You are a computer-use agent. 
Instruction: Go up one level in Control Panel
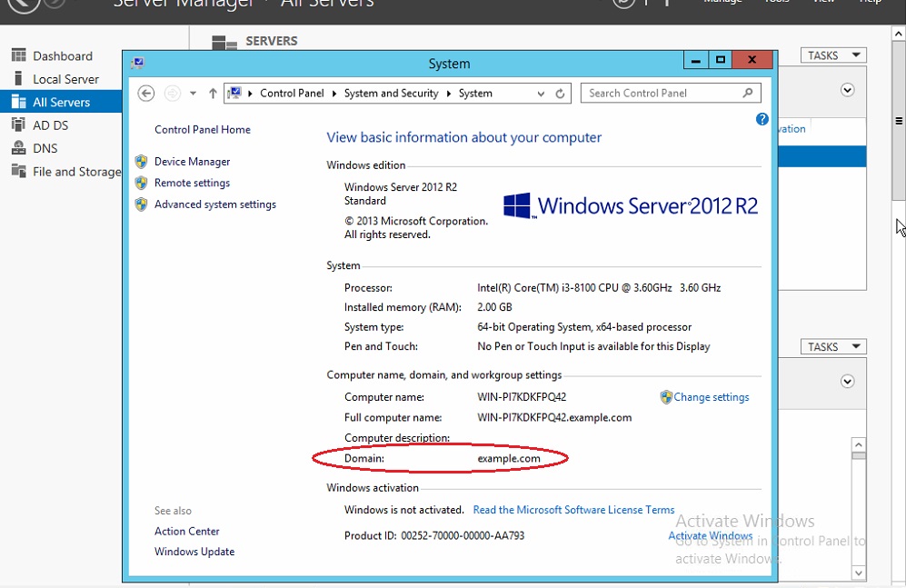pyautogui.click(x=213, y=93)
